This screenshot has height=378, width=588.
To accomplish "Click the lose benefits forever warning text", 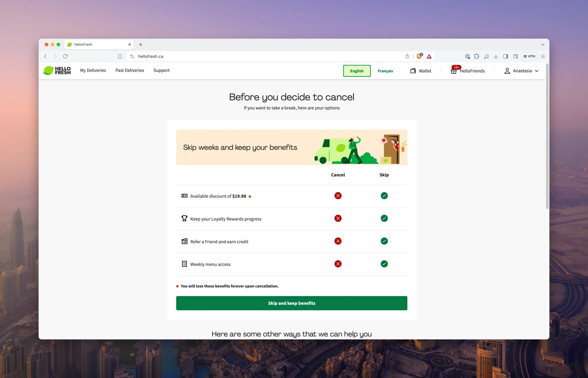I will click(230, 286).
